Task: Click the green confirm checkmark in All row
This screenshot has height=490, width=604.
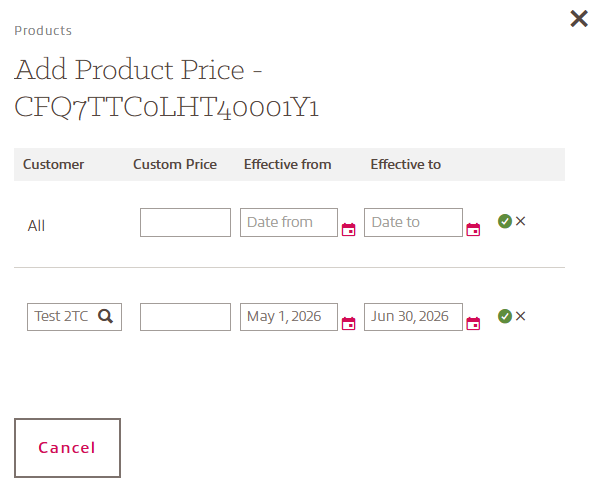Action: point(505,221)
